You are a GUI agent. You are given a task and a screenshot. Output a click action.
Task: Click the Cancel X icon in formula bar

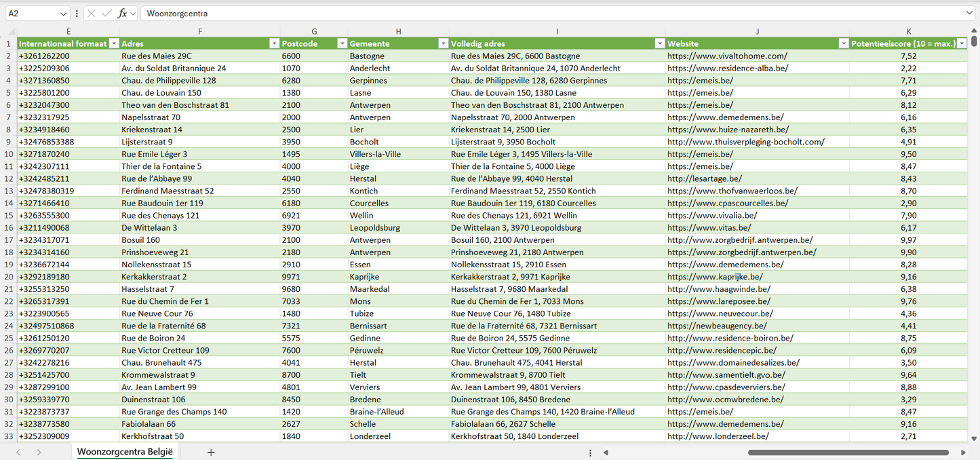92,14
